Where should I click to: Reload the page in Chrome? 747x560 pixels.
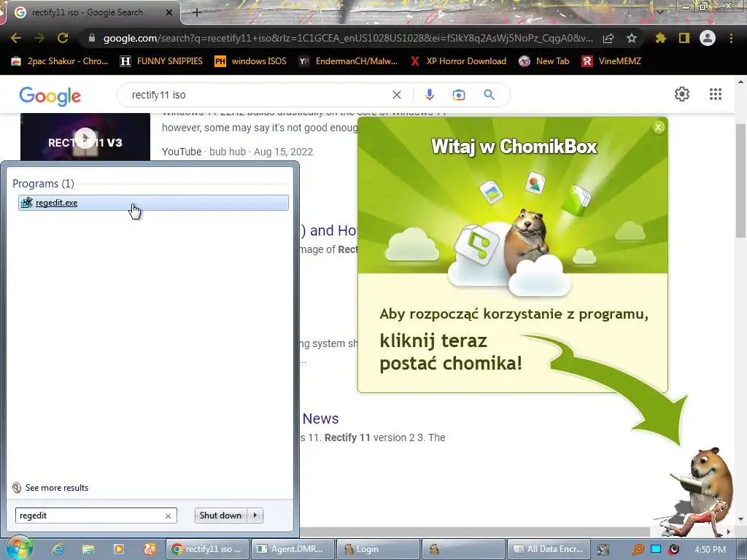[x=63, y=38]
